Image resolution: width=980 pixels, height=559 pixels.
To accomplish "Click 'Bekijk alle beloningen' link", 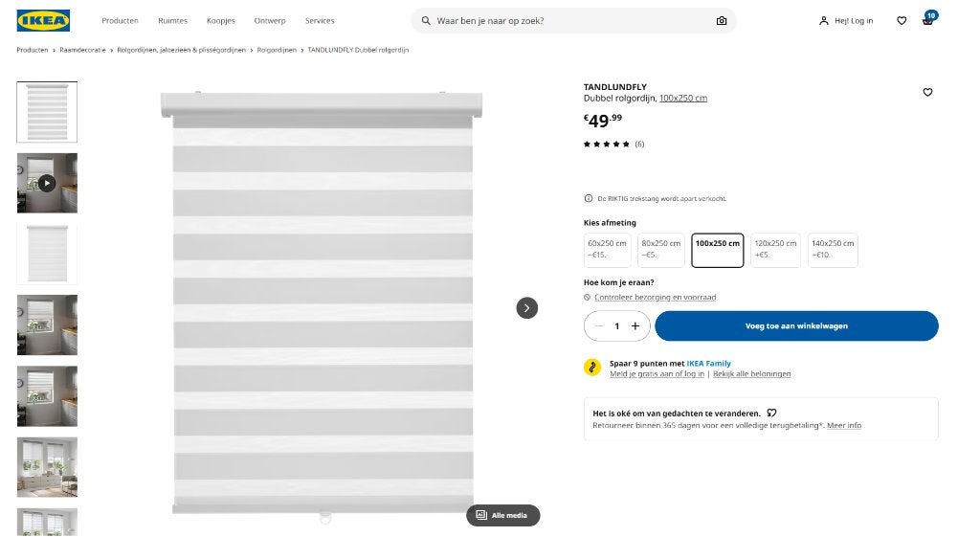I will [752, 374].
